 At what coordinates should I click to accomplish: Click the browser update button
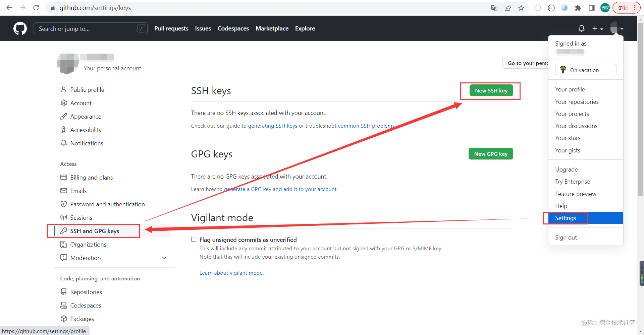click(x=626, y=8)
